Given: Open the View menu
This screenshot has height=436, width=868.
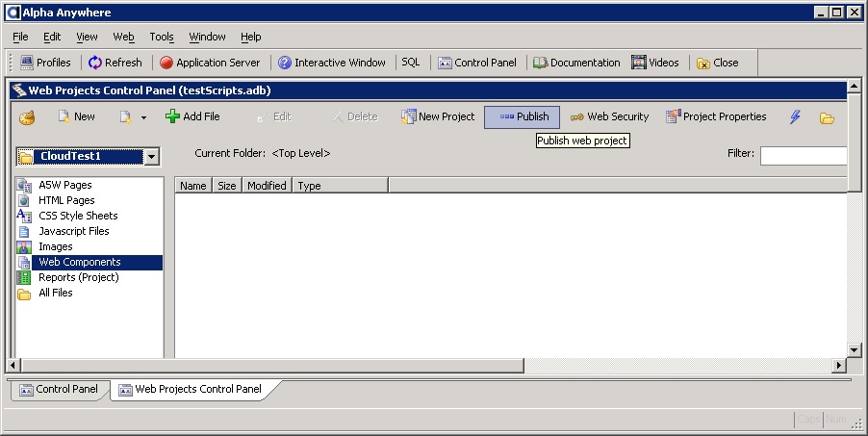Looking at the screenshot, I should [87, 38].
